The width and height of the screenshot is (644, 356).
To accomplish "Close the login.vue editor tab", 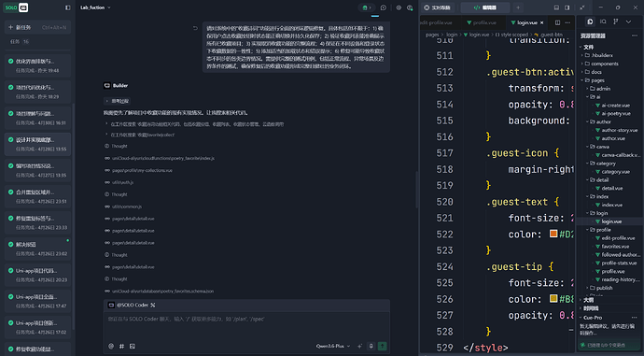I will [541, 22].
